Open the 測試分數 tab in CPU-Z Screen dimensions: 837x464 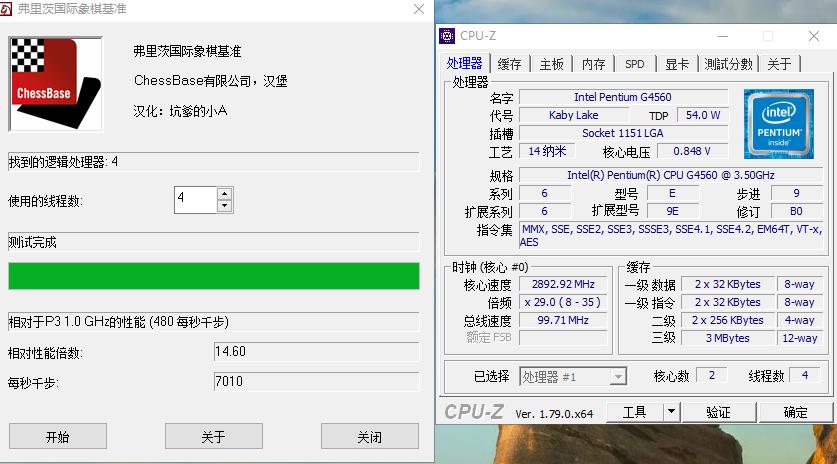click(x=728, y=64)
